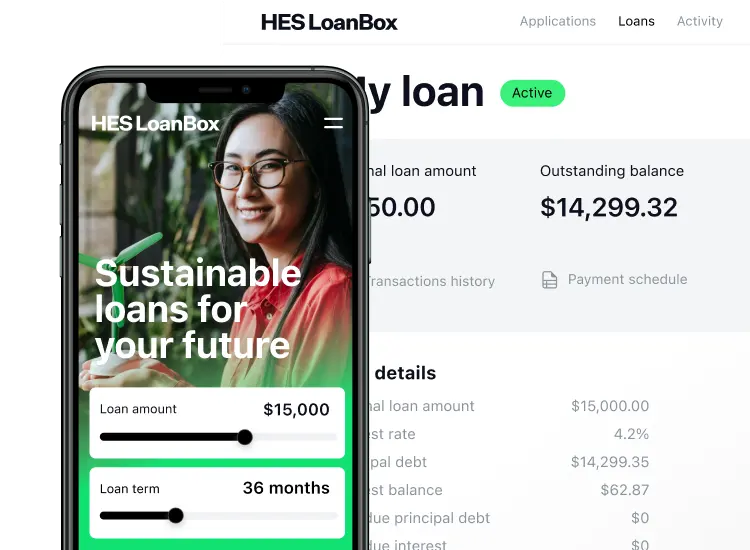Click the Sustainable loans headline on phone
The width and height of the screenshot is (750, 550).
[x=198, y=309]
